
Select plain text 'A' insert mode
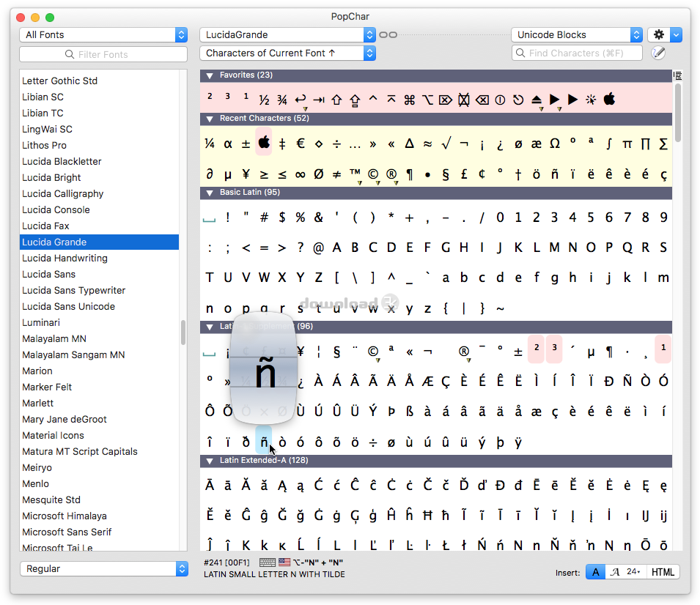pyautogui.click(x=594, y=572)
